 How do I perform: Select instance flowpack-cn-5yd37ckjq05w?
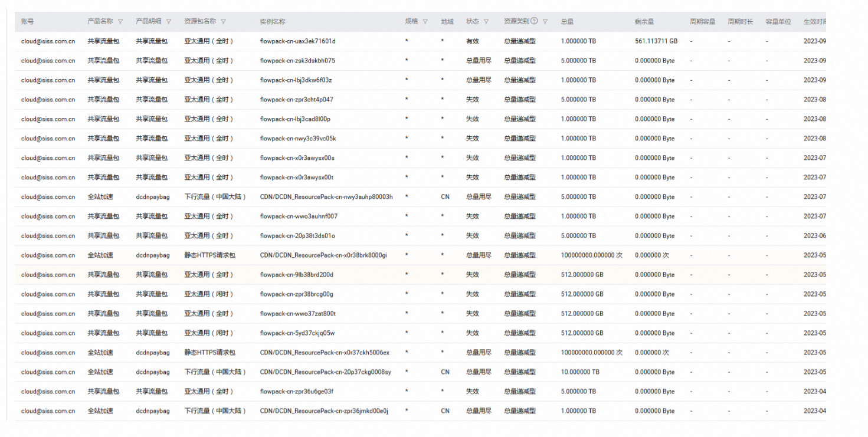(297, 333)
